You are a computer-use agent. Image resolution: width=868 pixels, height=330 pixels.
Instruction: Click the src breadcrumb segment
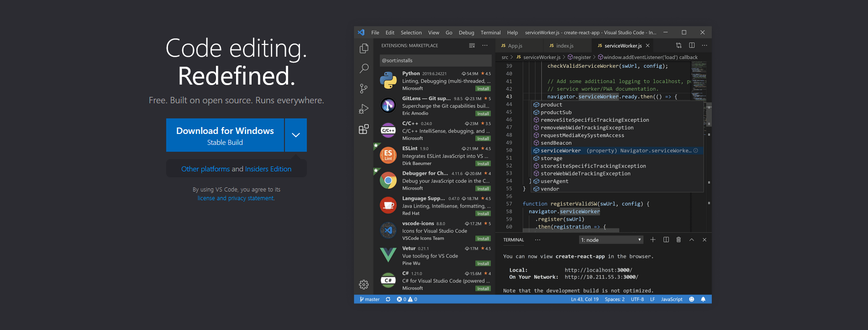pos(505,57)
